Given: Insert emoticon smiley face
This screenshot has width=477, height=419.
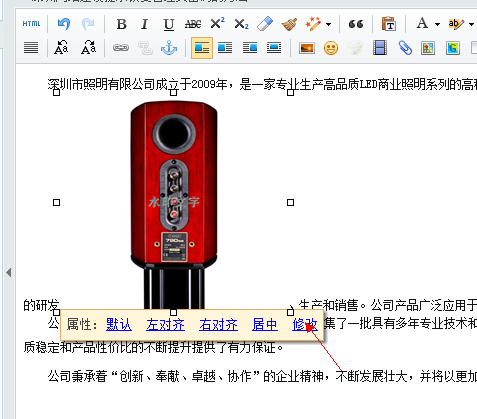Looking at the screenshot, I should pos(331,48).
